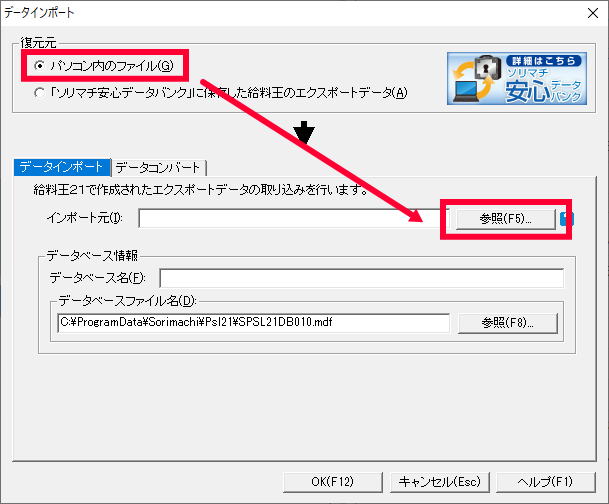Open help with ヘルプ(F1) button

click(x=546, y=481)
